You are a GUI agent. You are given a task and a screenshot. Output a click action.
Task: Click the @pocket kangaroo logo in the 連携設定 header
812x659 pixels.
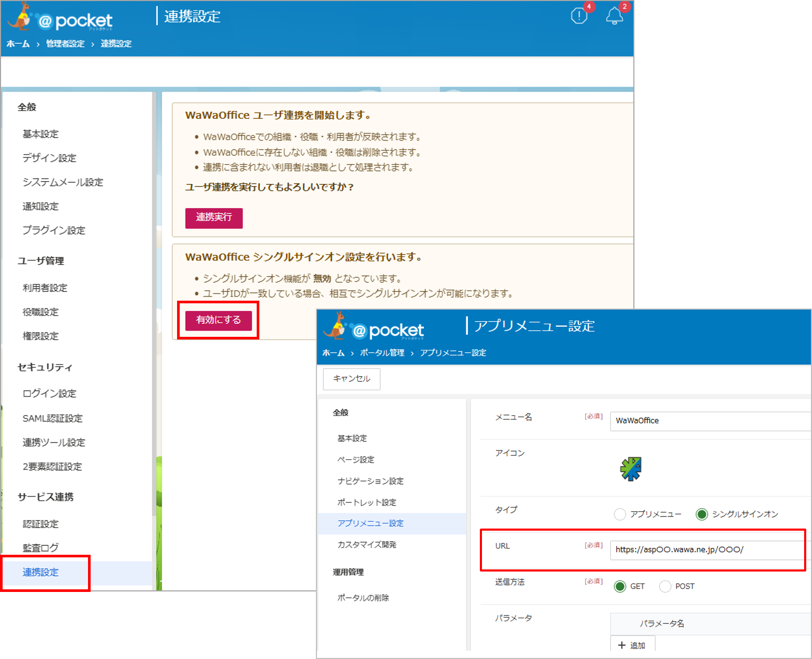(x=60, y=19)
